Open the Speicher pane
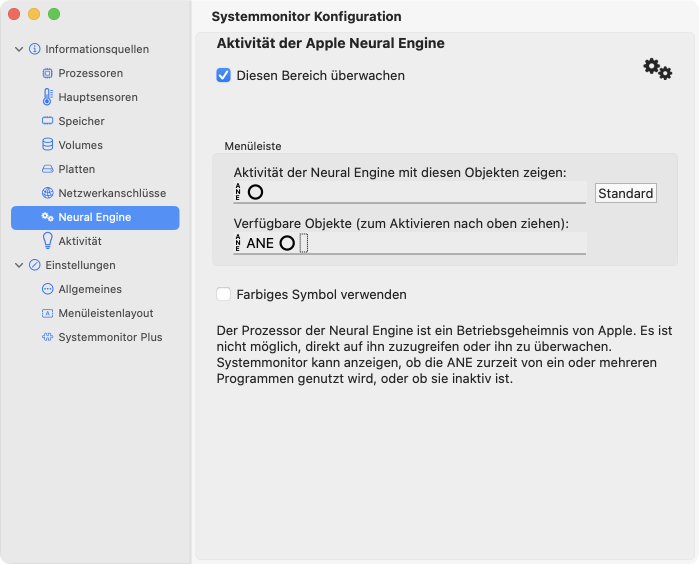The image size is (699, 564). tap(95, 121)
